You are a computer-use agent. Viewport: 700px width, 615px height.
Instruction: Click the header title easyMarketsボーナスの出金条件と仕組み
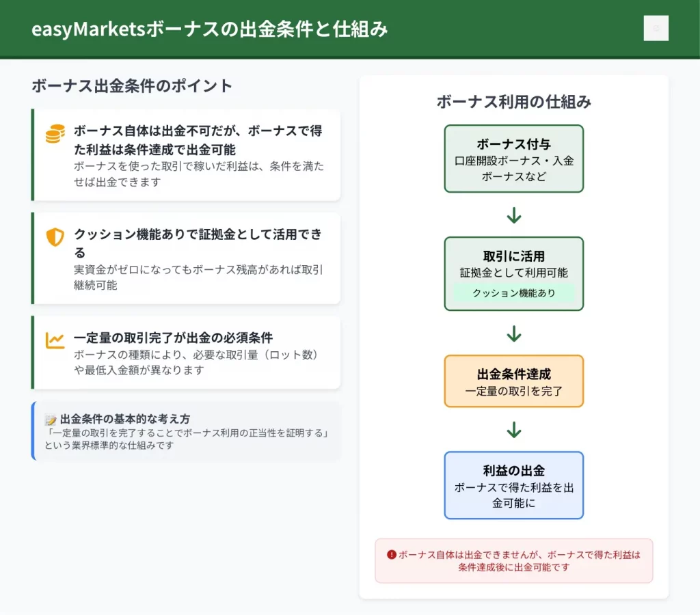[210, 29]
